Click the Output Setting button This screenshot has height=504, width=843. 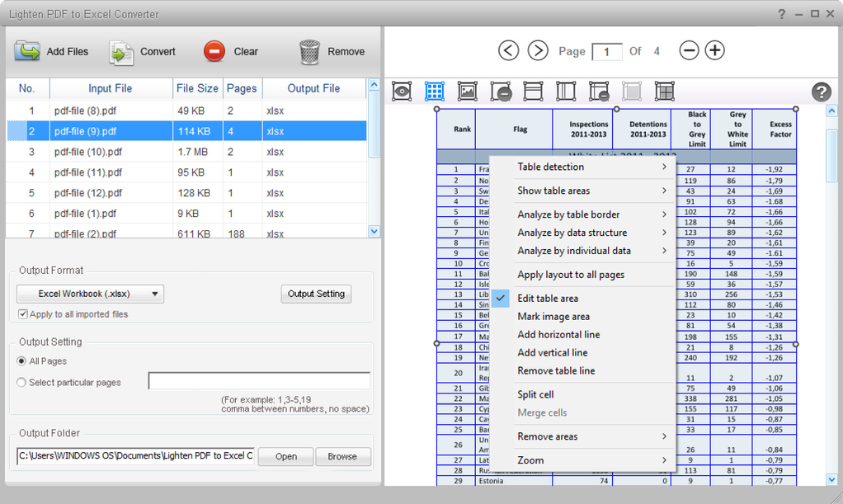[316, 294]
